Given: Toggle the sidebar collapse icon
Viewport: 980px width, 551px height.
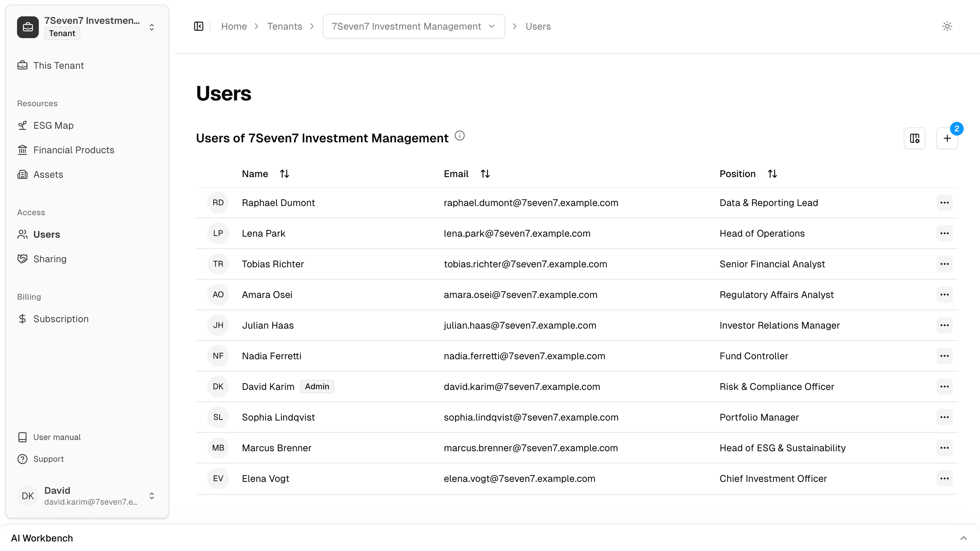Looking at the screenshot, I should tap(199, 26).
